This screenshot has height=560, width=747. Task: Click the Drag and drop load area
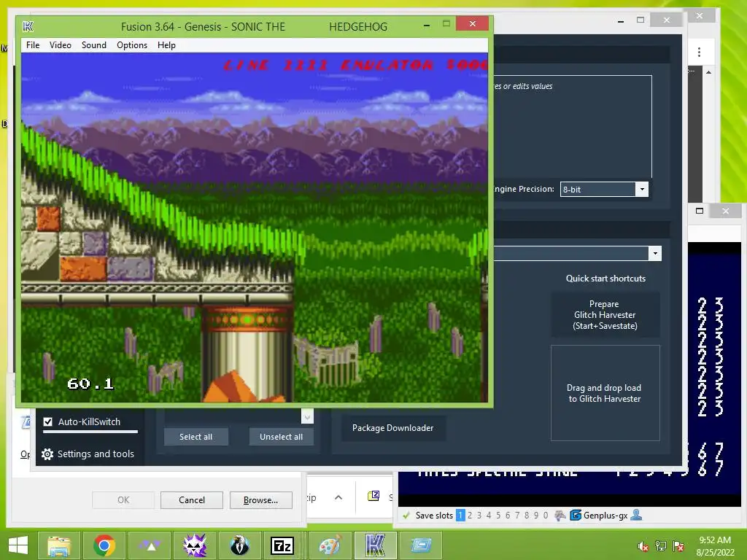(605, 393)
